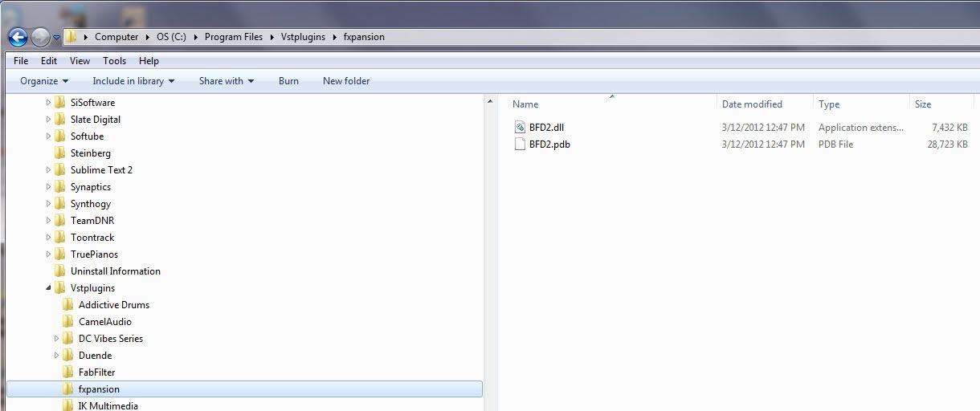
Task: Open the Include in library dropdown
Action: click(x=133, y=81)
